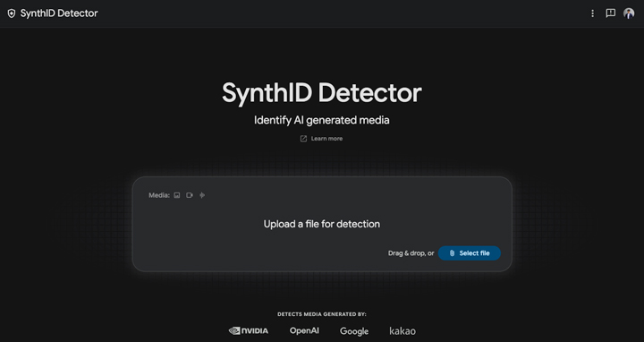Screen dimensions: 644x342
Task: Open the send feedback icon
Action: pos(610,13)
